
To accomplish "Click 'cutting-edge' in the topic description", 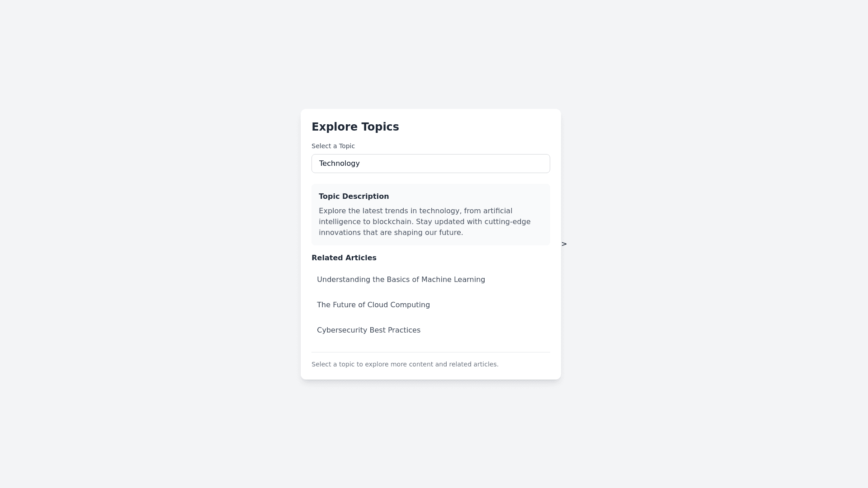I will pyautogui.click(x=507, y=222).
